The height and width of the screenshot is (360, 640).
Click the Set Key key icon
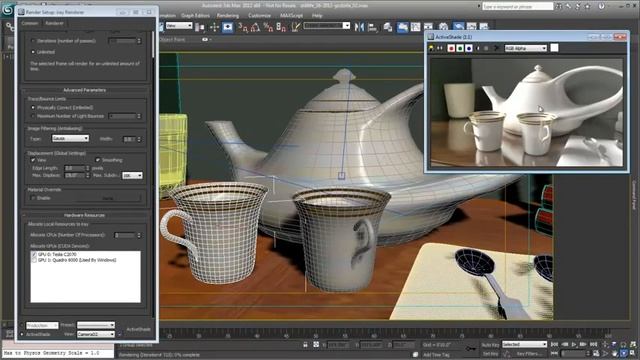click(471, 349)
